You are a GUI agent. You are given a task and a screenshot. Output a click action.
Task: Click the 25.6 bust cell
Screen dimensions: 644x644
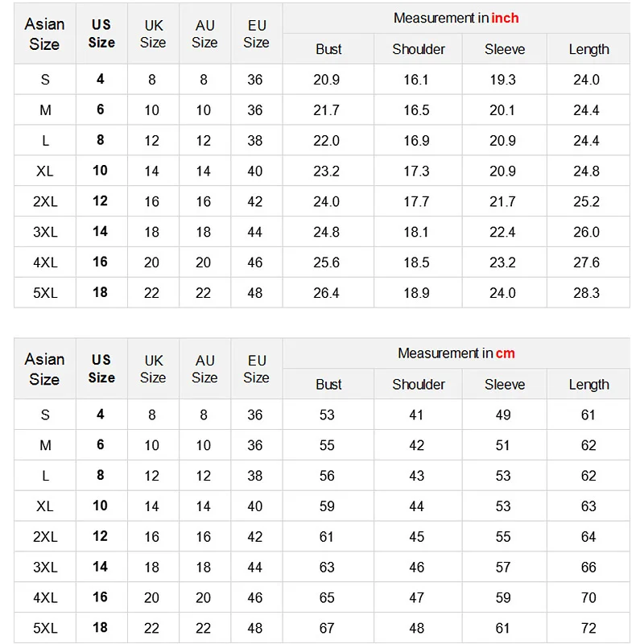click(326, 262)
